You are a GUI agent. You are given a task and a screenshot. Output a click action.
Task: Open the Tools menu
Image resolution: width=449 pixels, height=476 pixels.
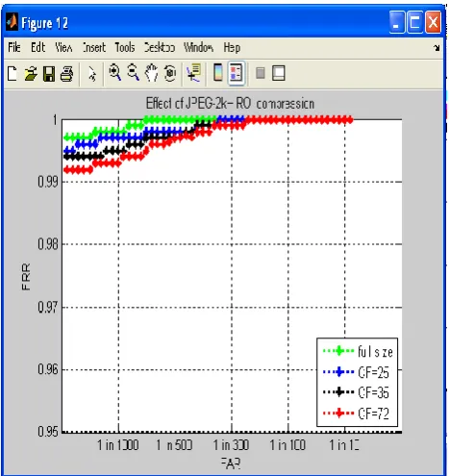[125, 47]
